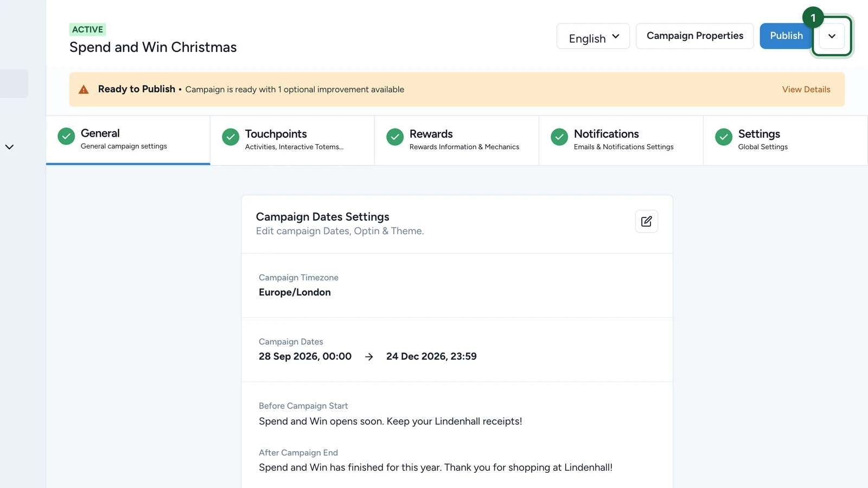Select the Europe/London timezone value

pos(295,292)
